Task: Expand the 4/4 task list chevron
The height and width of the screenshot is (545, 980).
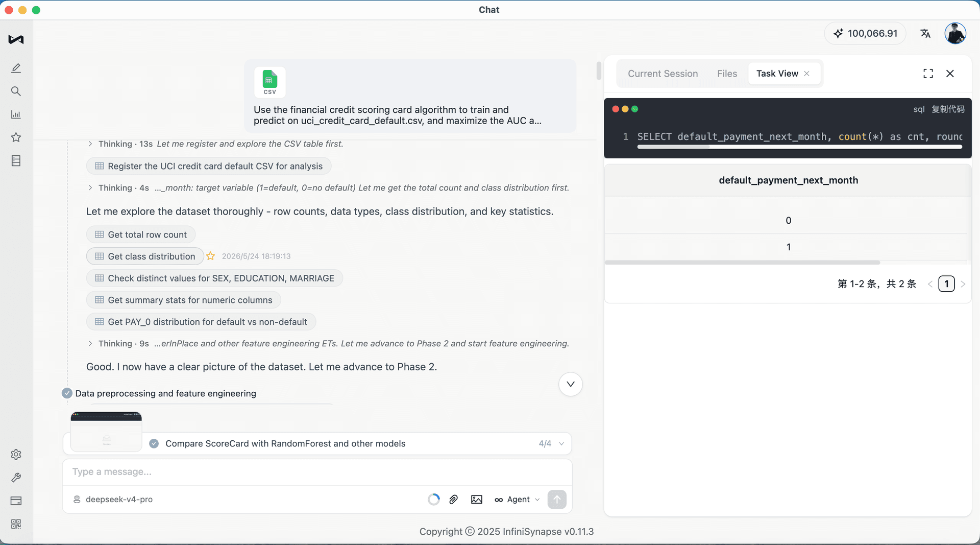Action: pos(561,444)
